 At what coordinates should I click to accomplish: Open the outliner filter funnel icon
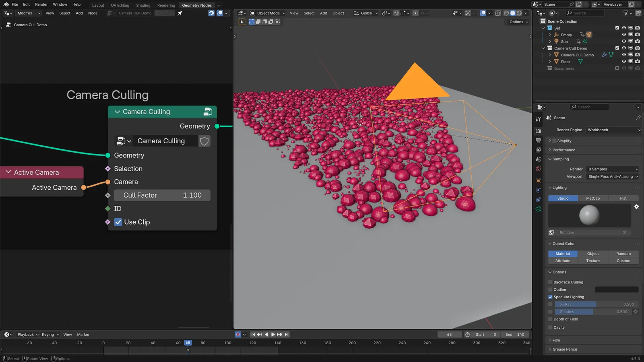tap(626, 13)
